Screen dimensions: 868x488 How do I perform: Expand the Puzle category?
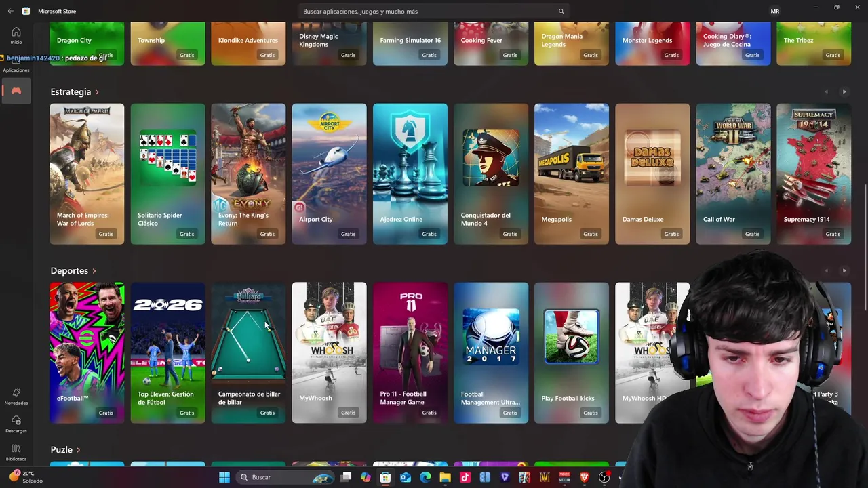[x=65, y=449]
